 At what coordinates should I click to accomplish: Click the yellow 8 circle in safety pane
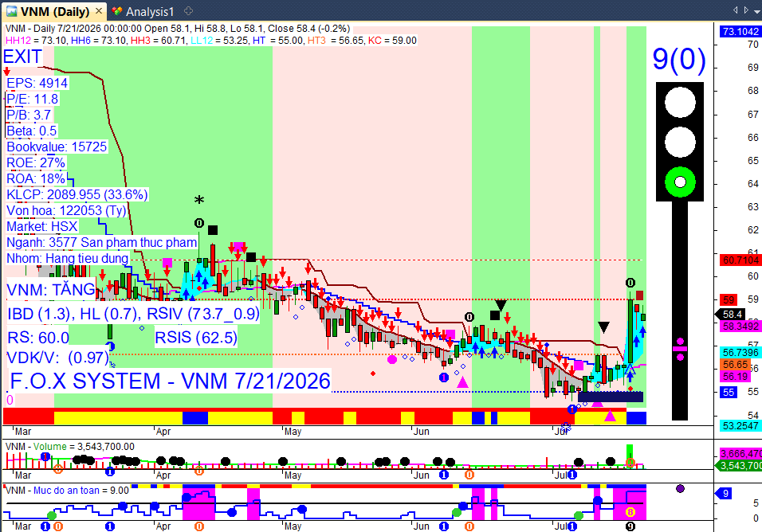coord(630,512)
